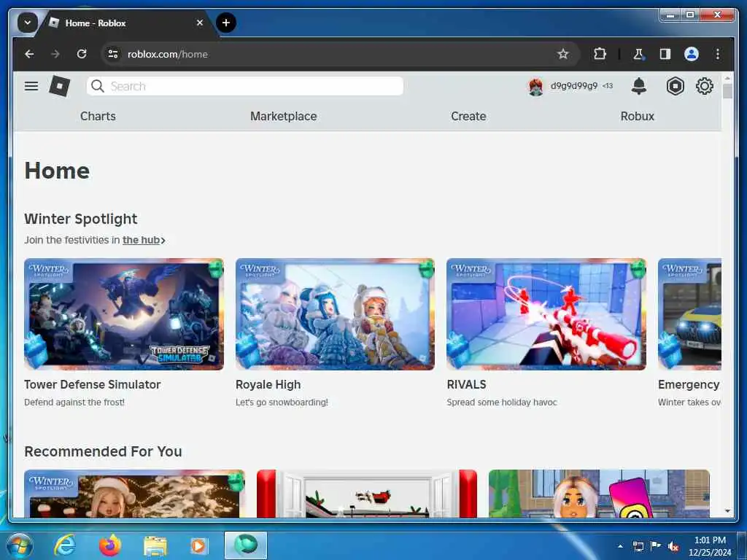Click the RIVALS title text
The image size is (747, 560).
click(x=466, y=384)
